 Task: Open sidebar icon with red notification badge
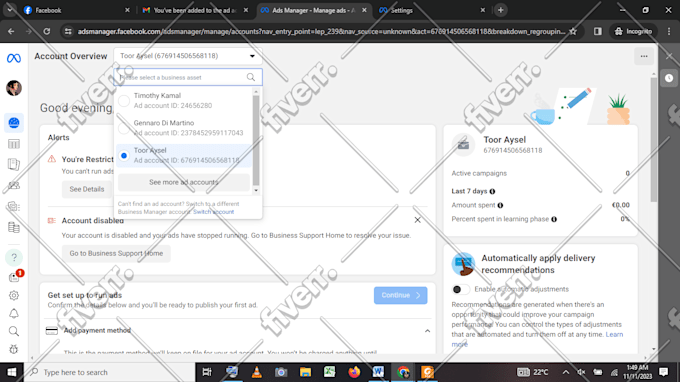pos(15,277)
